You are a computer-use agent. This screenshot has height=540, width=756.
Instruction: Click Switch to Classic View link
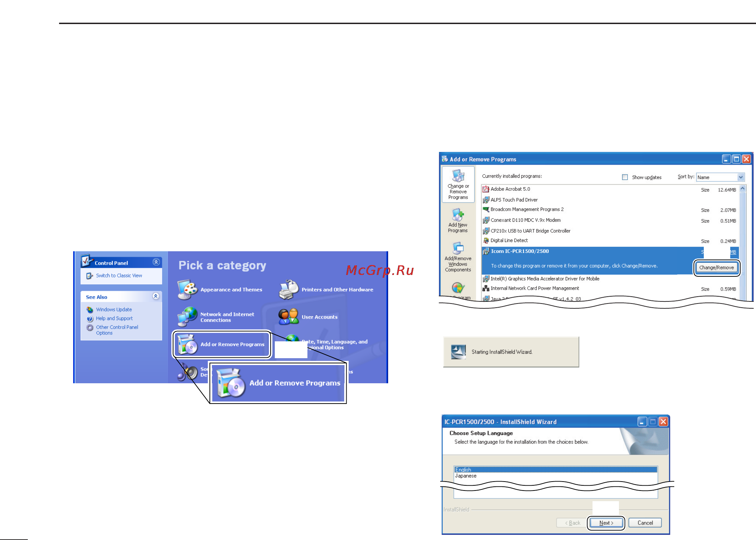tap(119, 276)
